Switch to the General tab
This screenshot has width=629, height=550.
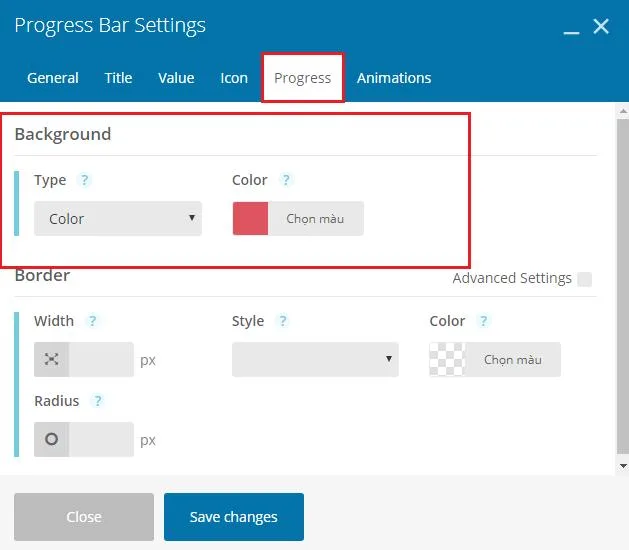[53, 78]
